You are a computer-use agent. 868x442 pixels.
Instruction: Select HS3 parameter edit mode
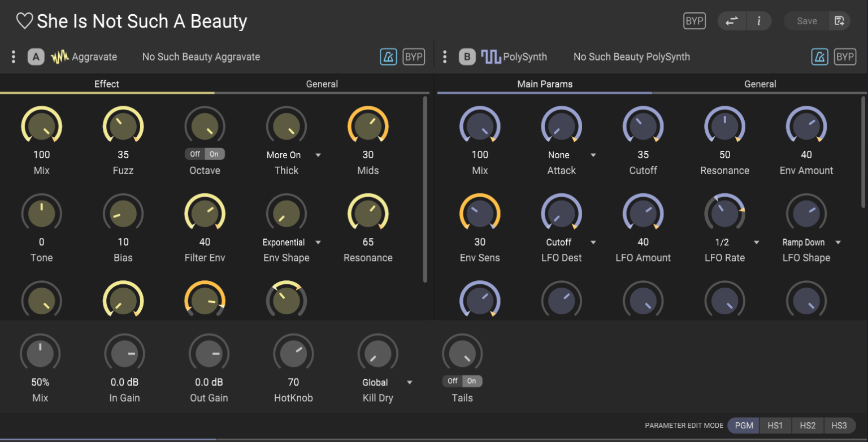[x=839, y=426]
